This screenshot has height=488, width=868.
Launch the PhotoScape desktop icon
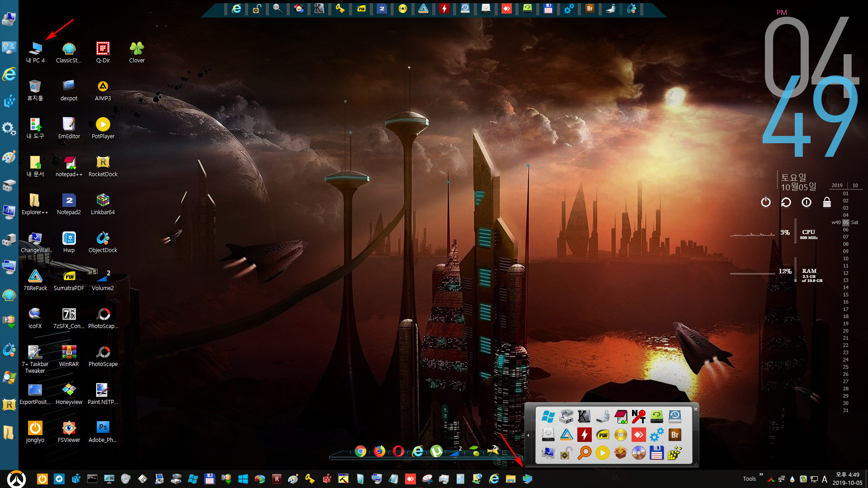coord(103,356)
